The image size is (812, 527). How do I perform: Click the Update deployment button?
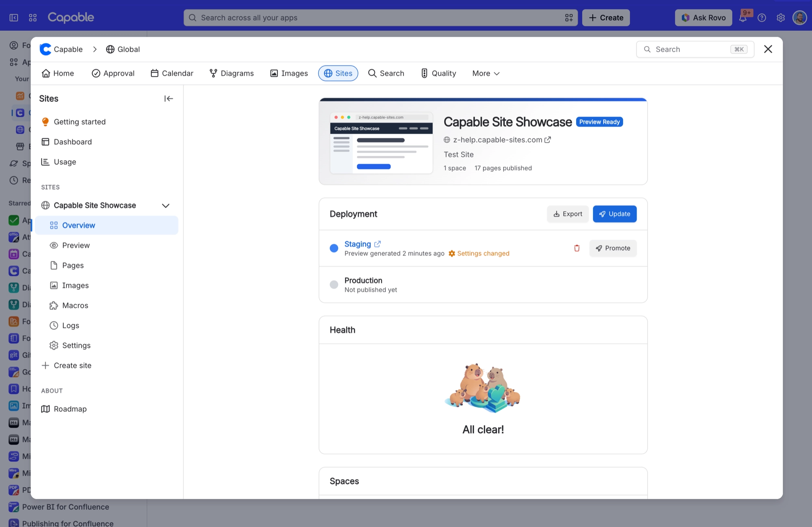coord(615,214)
